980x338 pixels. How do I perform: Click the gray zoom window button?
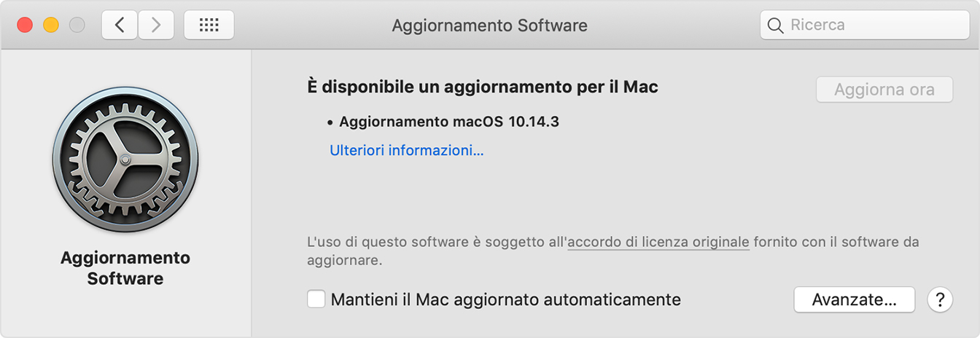coord(77,25)
